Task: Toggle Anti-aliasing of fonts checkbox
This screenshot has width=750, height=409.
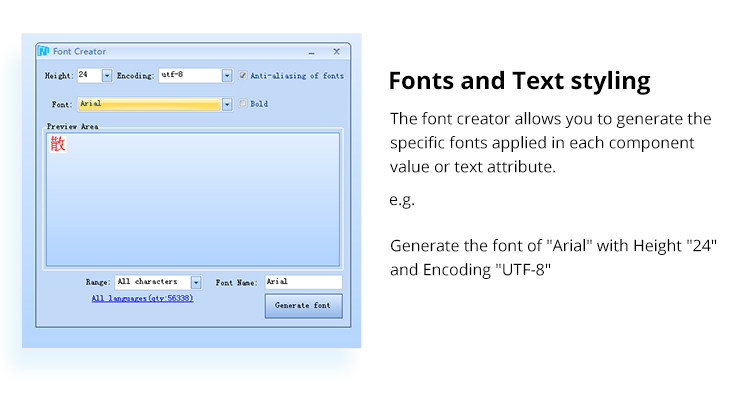Action: pos(243,75)
